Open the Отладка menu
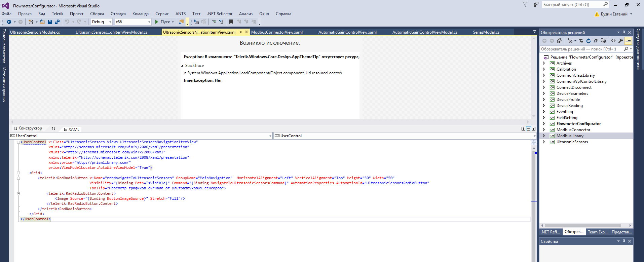The height and width of the screenshot is (262, 644). coord(118,14)
